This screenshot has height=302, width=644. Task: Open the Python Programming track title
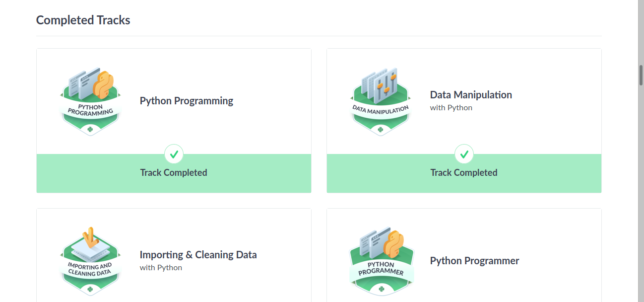pyautogui.click(x=187, y=101)
